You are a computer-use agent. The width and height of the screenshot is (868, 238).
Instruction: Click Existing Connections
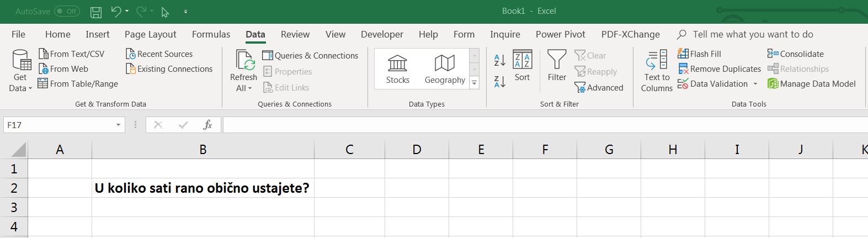[x=169, y=69]
